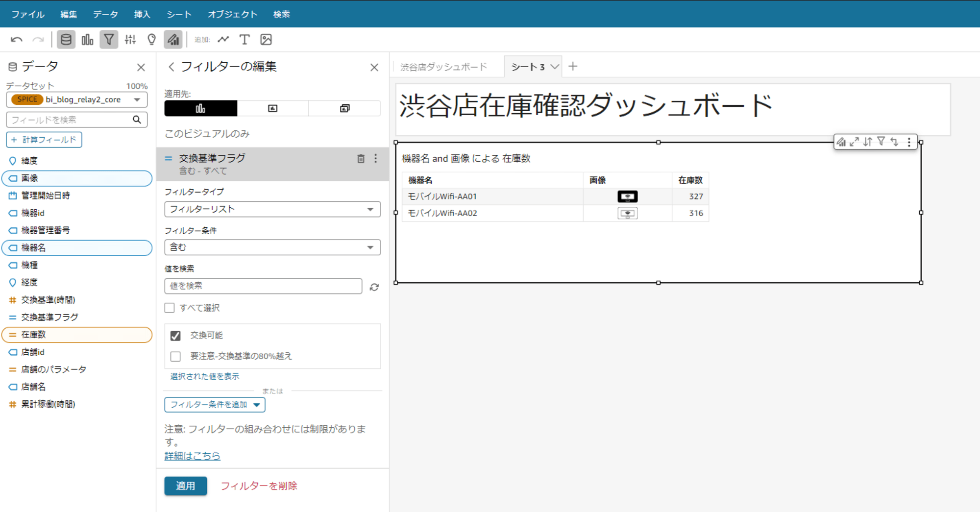
Task: Select the middle apply-to scope option
Action: [x=273, y=108]
